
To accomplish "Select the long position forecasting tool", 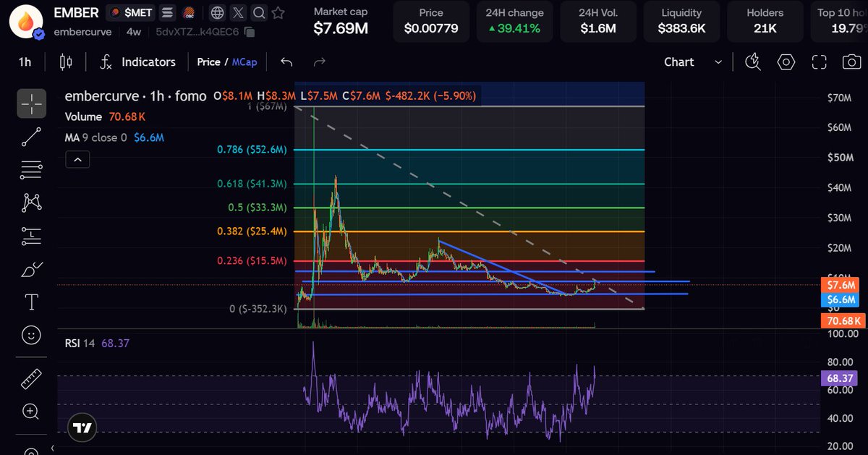I will tap(32, 237).
